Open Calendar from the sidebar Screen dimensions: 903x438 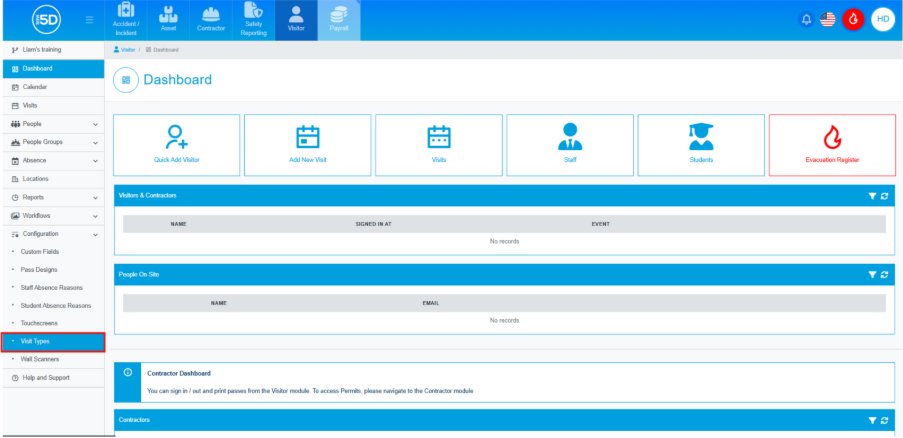click(54, 87)
